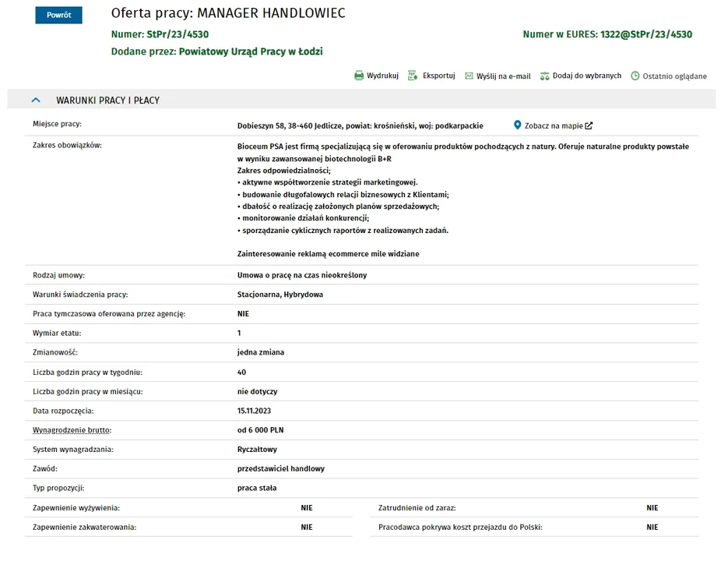
Task: Click the clock icon for Ostatnio oglądane
Action: 635,76
